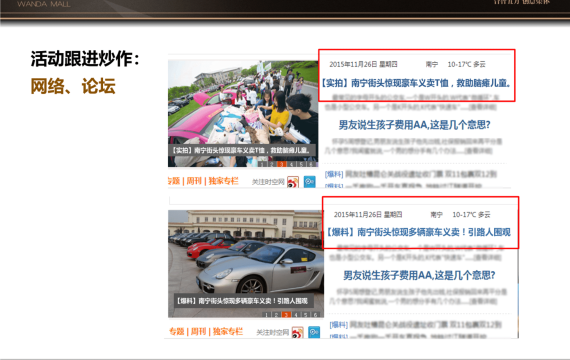The image size is (570, 360).
Task: Click [爆料] tag link beside Porsche carousel tabs
Action: click(338, 324)
